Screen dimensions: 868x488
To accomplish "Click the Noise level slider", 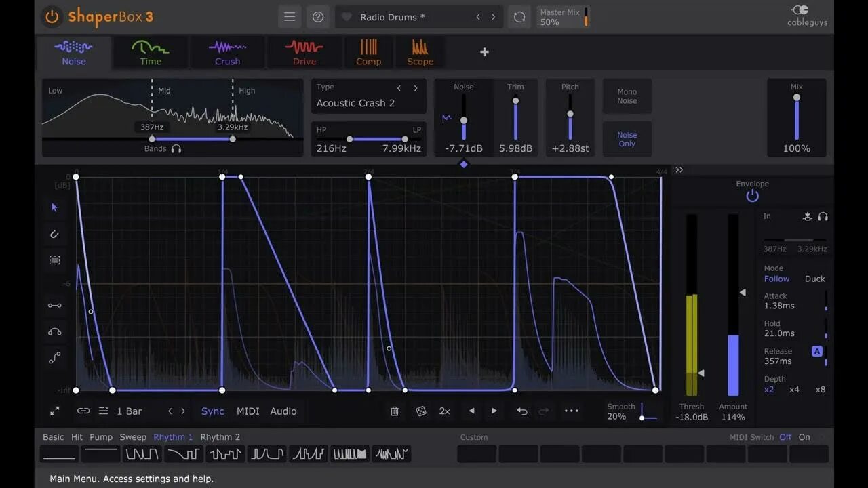I will [x=464, y=117].
